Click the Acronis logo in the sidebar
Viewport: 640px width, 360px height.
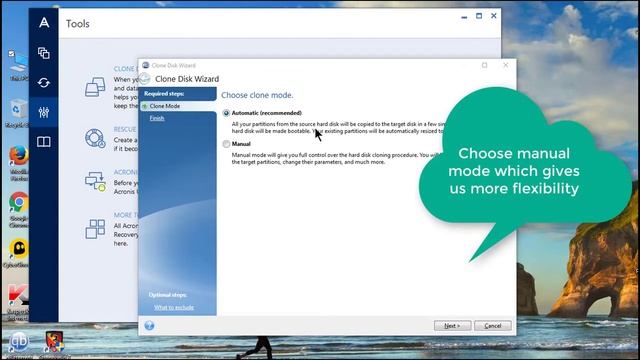(x=44, y=22)
